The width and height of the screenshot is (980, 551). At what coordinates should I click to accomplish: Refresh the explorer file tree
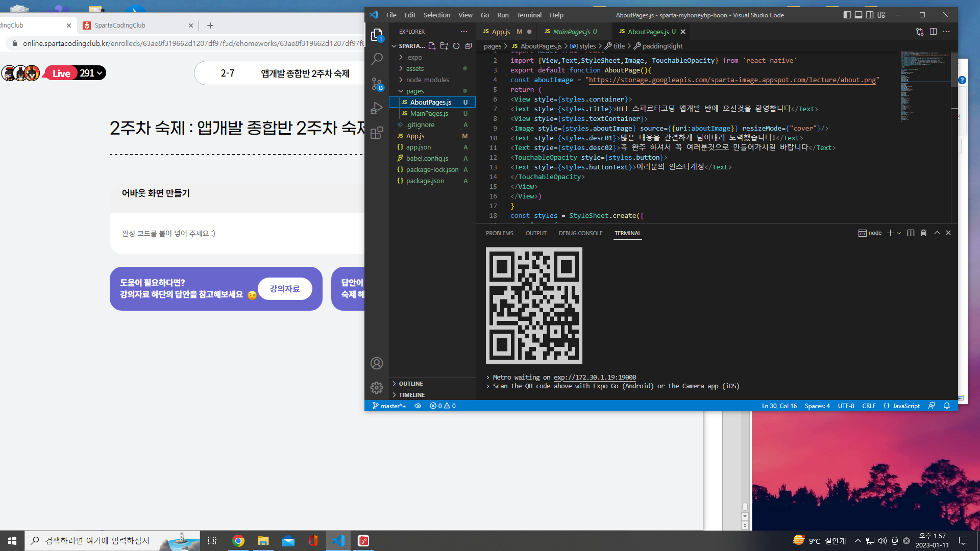(456, 46)
